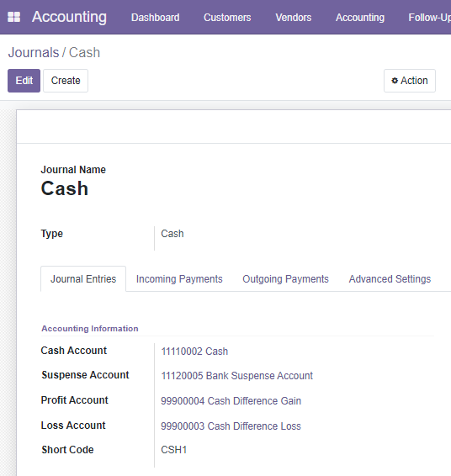Switch to the Incoming Payments tab
Viewport: 451px width, 476px height.
[179, 279]
